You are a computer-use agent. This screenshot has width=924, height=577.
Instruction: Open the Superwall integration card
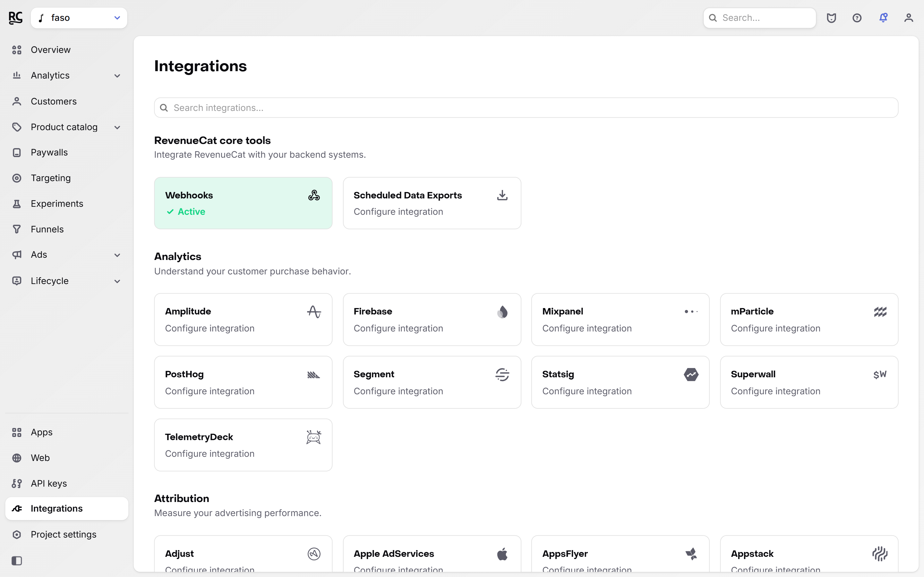click(809, 382)
